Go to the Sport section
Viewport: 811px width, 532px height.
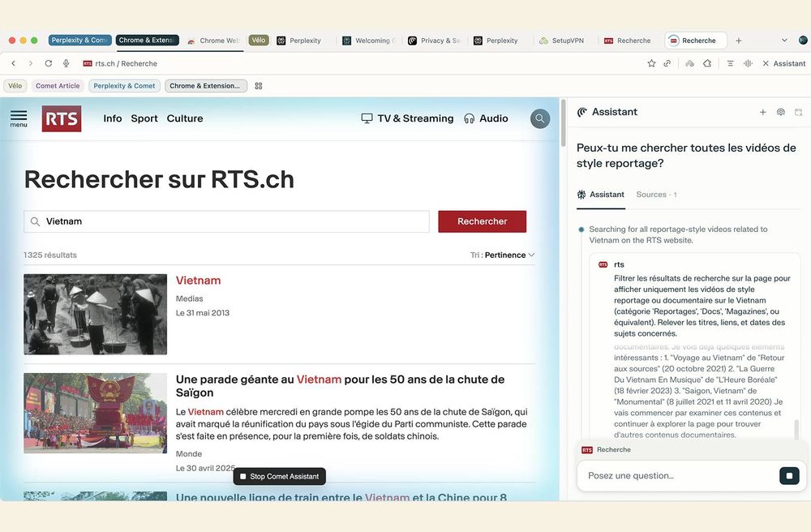tap(144, 118)
